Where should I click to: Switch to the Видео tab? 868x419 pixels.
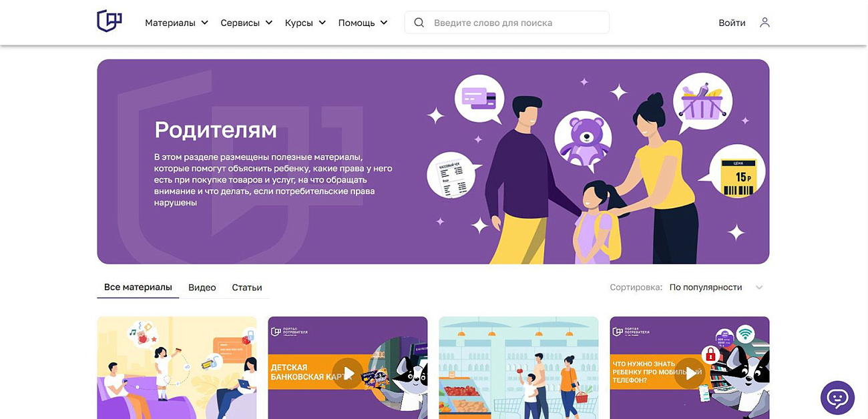pos(202,287)
